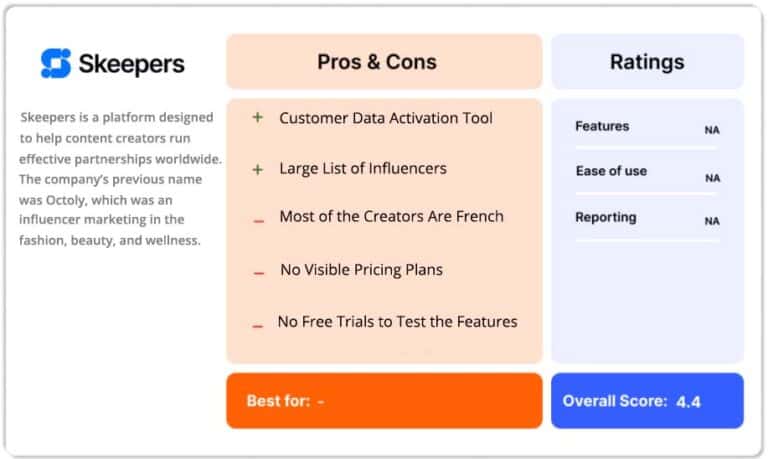The width and height of the screenshot is (768, 459).
Task: Click the Ease of use rating label
Action: (x=611, y=171)
